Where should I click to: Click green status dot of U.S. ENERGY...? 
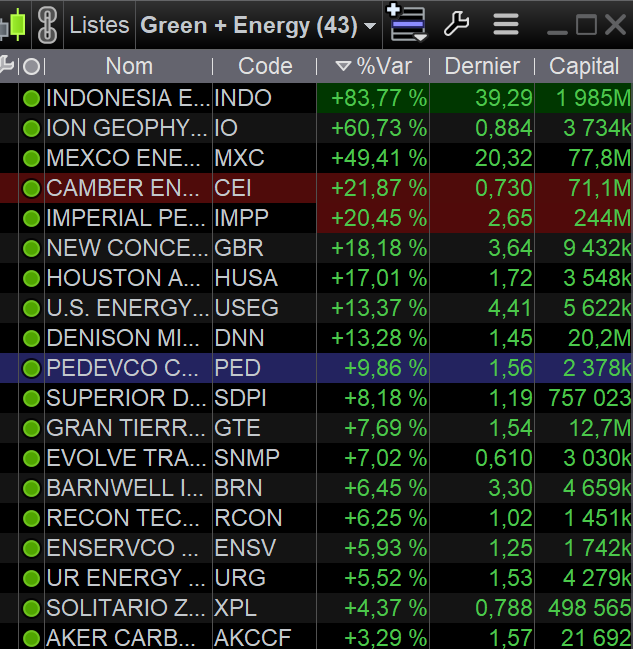pyautogui.click(x=31, y=308)
